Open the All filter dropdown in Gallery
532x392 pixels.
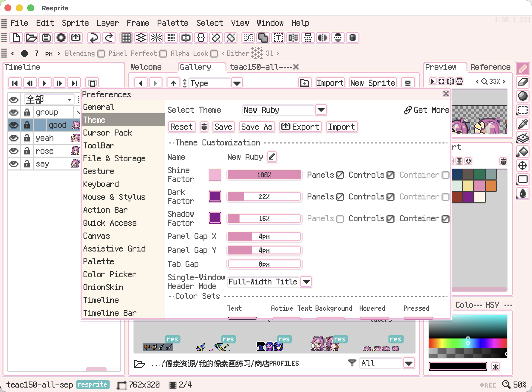coord(409,364)
